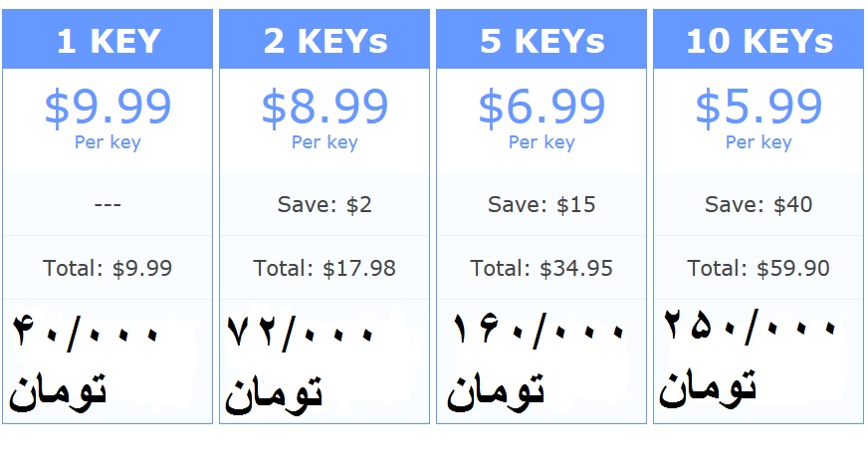Select the 1 KEY plan header
The height and width of the screenshot is (473, 868).
click(108, 39)
